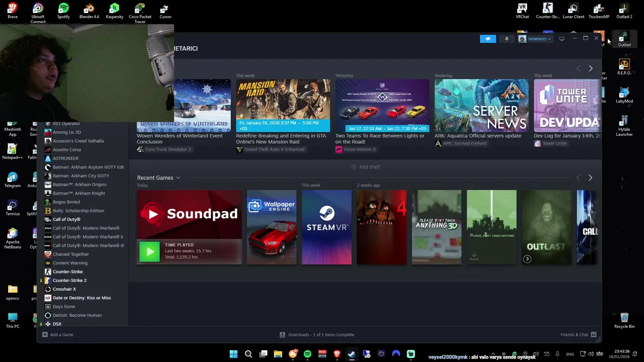Open the Recent Games shelf dropdown
This screenshot has width=644, height=362.
[x=178, y=178]
